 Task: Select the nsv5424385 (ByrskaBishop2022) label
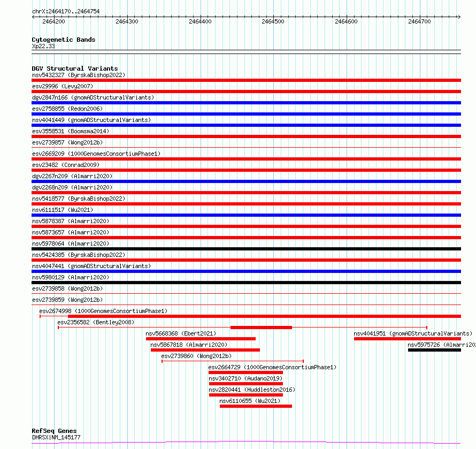(x=79, y=255)
